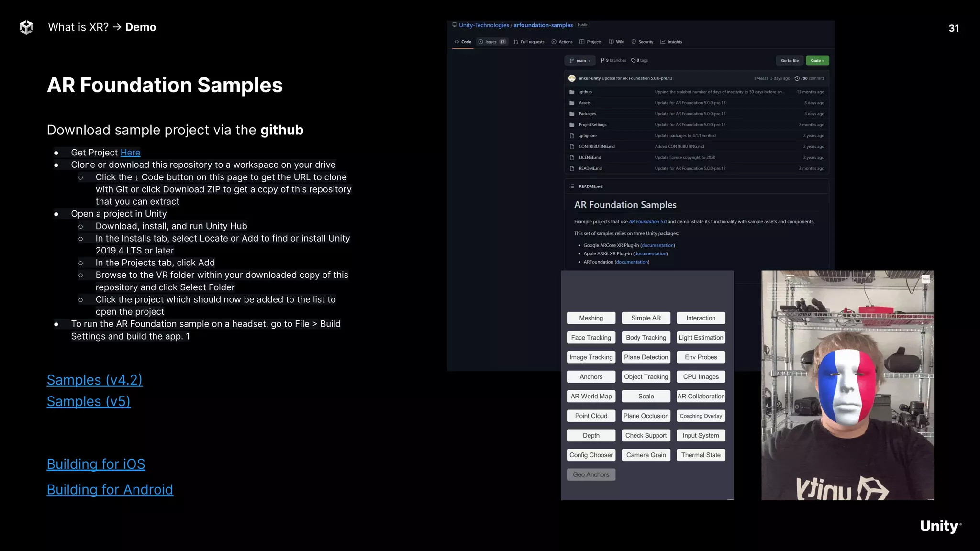Tap the Meshing sample button
Viewport: 980px width, 551px height.
tap(591, 318)
